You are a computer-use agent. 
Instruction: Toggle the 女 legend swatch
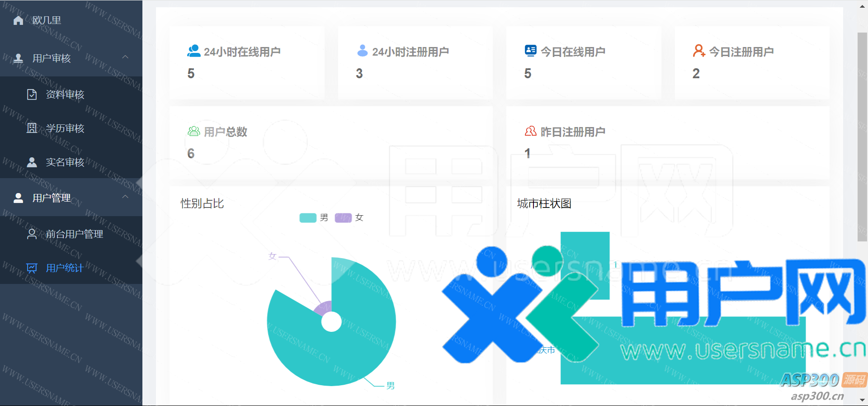[343, 218]
